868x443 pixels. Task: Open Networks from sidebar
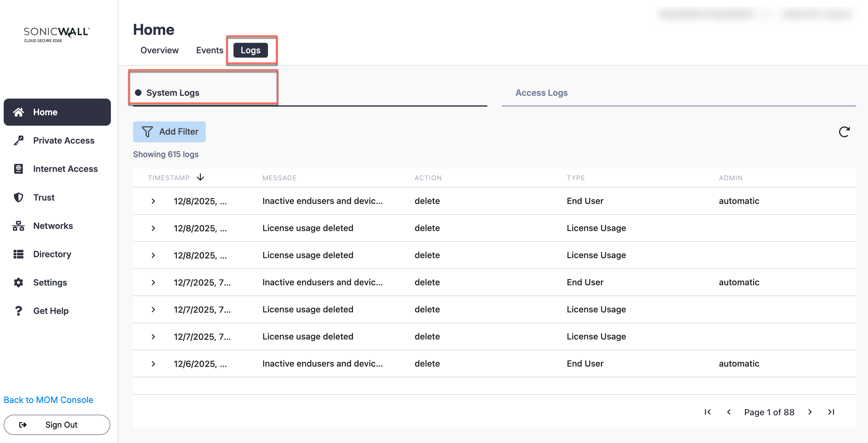(53, 226)
